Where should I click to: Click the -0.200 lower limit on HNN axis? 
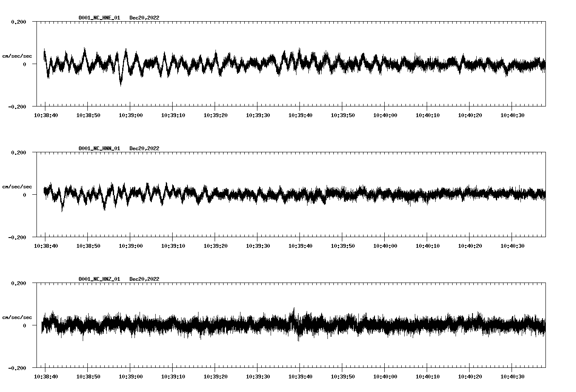(17, 237)
